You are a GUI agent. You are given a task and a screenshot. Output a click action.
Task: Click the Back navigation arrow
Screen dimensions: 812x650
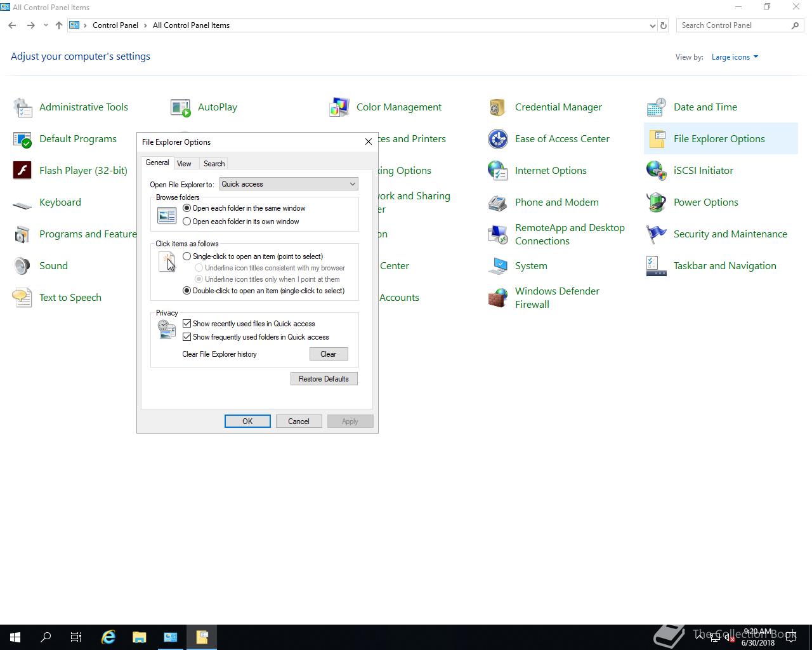tap(13, 25)
